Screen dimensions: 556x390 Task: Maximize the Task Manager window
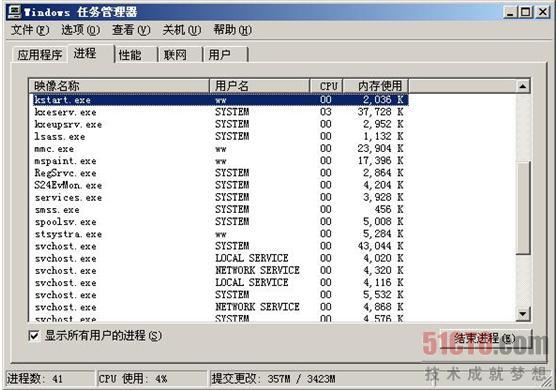tap(525, 12)
